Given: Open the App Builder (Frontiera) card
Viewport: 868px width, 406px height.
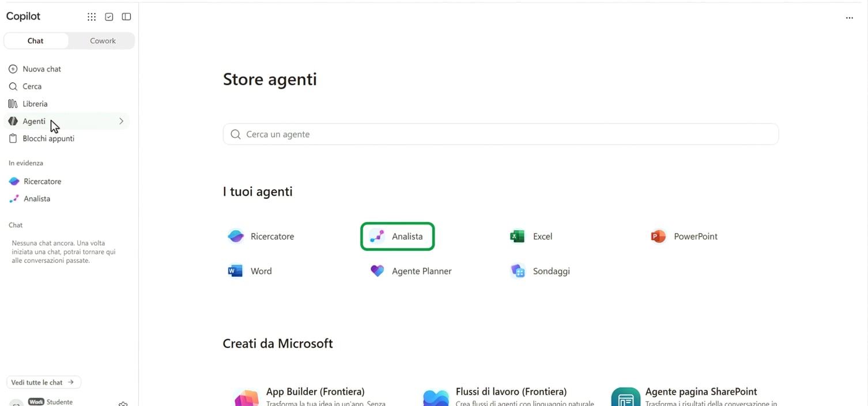Looking at the screenshot, I should tap(311, 397).
